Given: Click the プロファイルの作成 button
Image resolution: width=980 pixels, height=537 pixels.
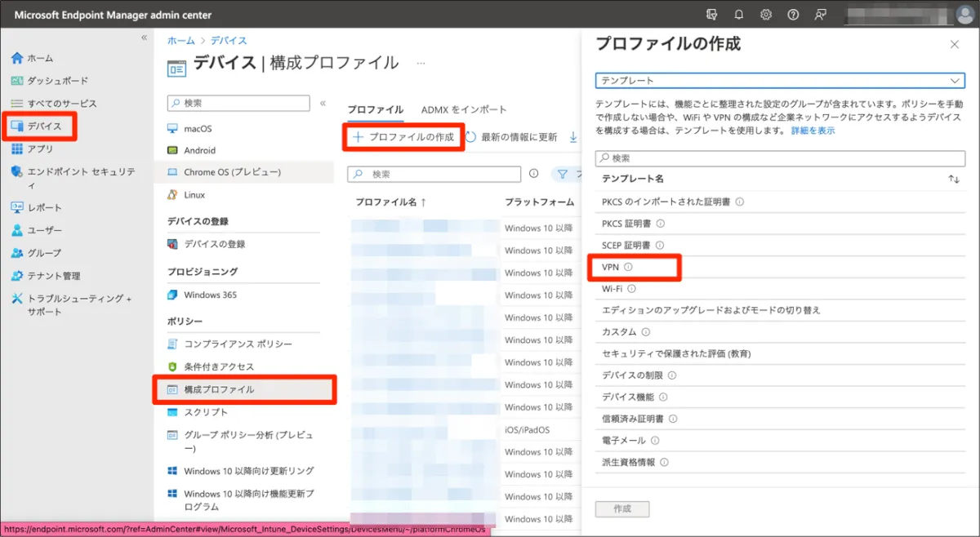Looking at the screenshot, I should (403, 137).
